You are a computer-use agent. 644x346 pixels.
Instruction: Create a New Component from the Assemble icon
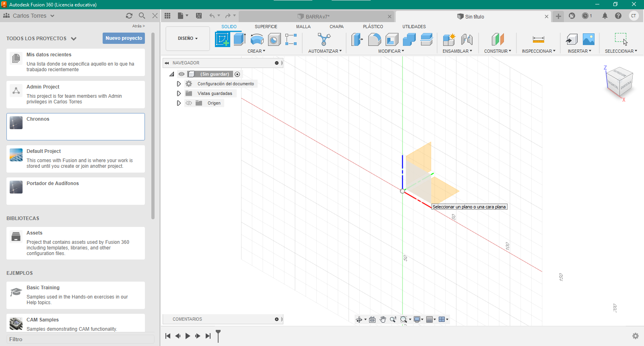[449, 39]
